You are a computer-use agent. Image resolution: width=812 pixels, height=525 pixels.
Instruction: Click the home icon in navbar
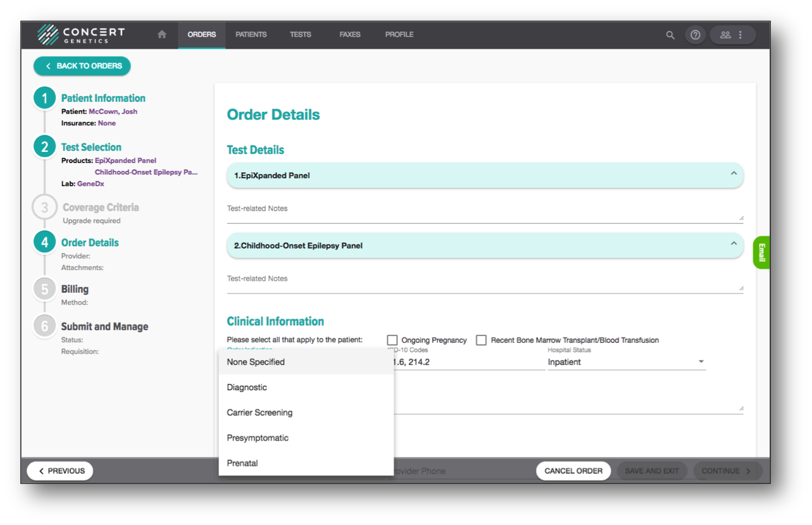pyautogui.click(x=162, y=35)
